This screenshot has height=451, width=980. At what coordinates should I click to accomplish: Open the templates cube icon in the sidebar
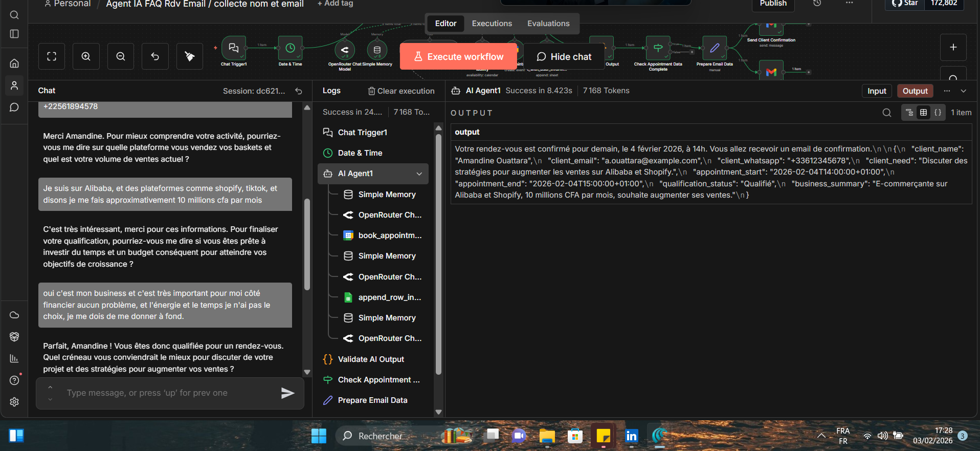(14, 336)
